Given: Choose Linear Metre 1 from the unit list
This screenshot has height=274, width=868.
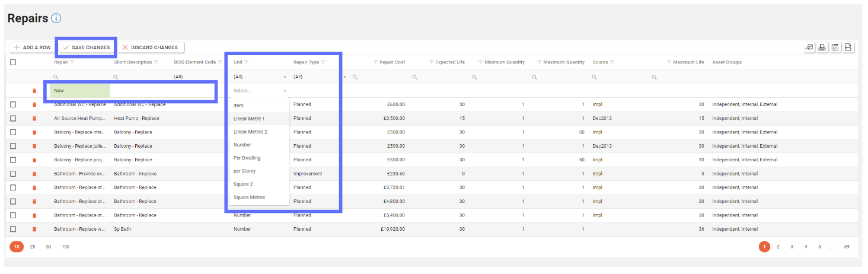Looking at the screenshot, I should tap(249, 119).
